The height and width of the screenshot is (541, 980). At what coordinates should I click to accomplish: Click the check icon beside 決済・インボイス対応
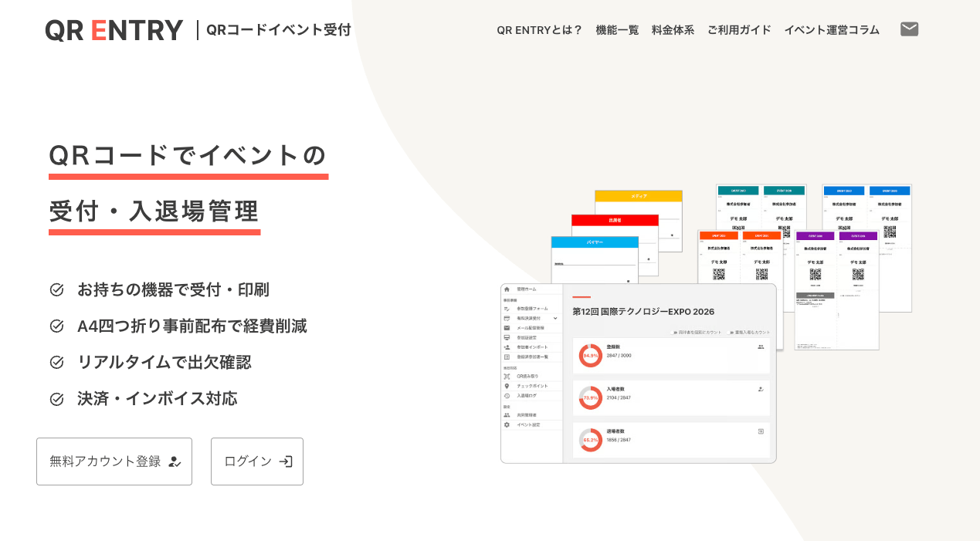coord(56,398)
